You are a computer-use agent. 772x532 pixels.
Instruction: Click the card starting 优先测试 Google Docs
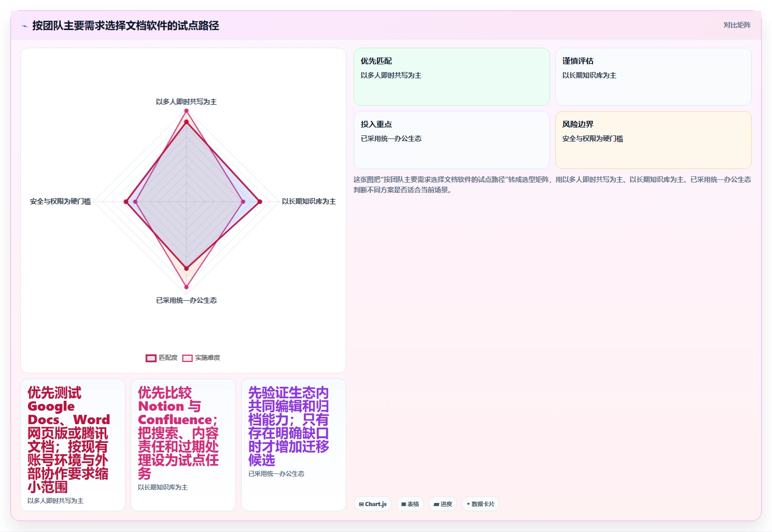73,445
